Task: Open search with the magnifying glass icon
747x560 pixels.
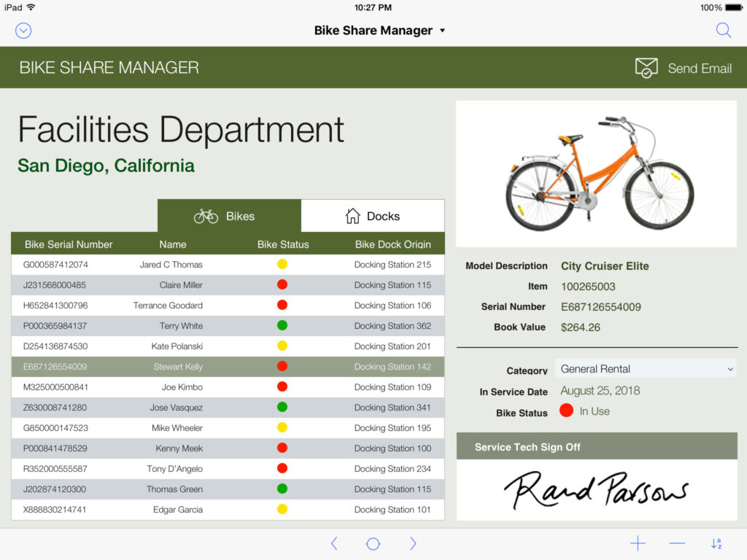Action: click(723, 30)
